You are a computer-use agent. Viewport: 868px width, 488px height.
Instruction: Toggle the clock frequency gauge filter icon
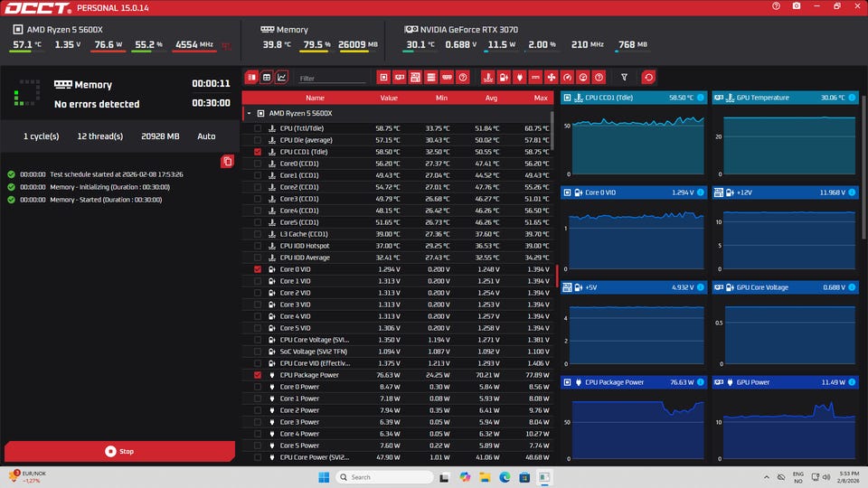click(x=568, y=78)
